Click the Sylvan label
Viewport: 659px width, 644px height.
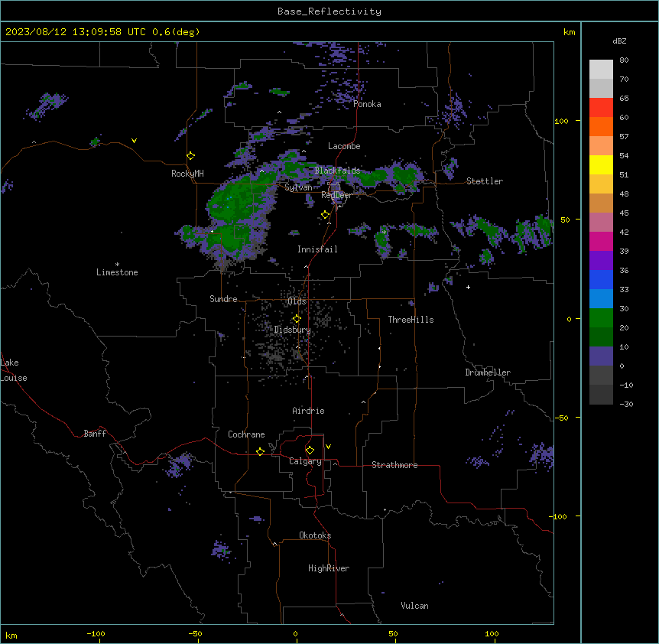click(x=298, y=187)
